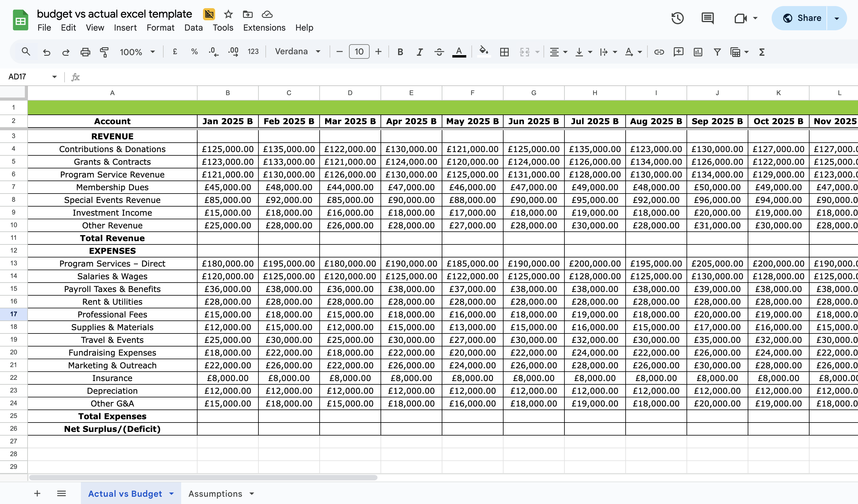
Task: Open the functions (Σ) menu
Action: pos(761,52)
